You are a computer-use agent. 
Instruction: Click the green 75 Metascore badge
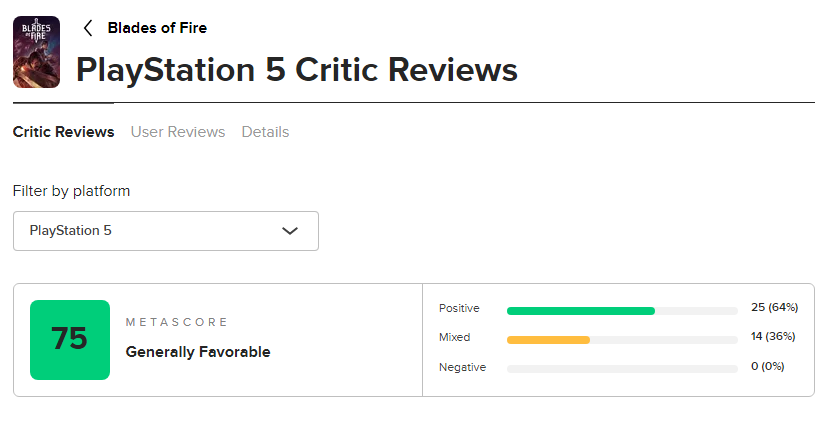pos(70,340)
